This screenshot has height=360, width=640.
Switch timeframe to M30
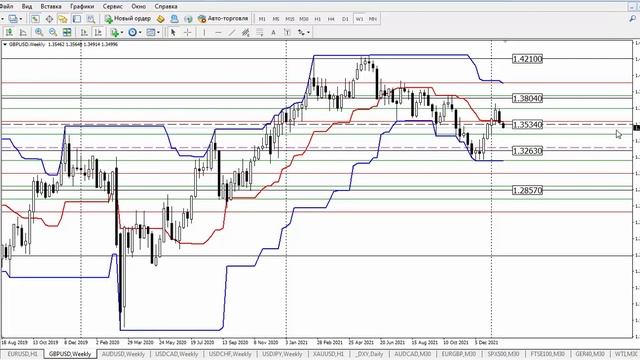(x=304, y=19)
